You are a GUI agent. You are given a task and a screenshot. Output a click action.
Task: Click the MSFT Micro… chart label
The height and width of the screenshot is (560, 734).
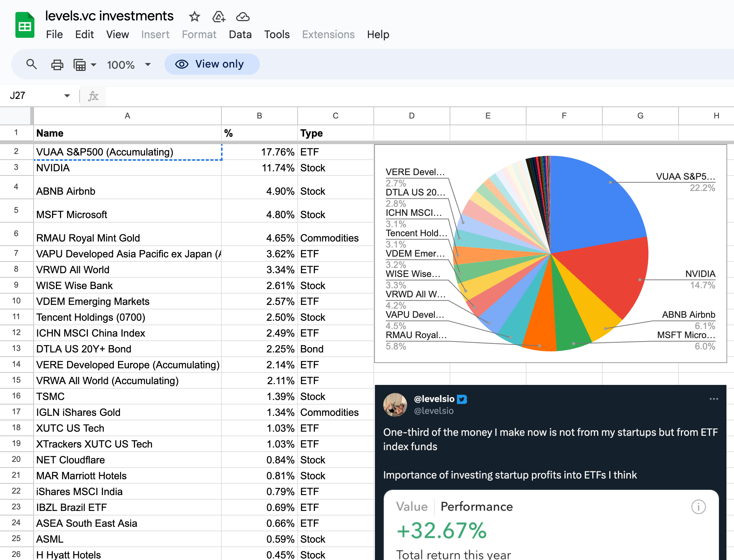tap(686, 335)
